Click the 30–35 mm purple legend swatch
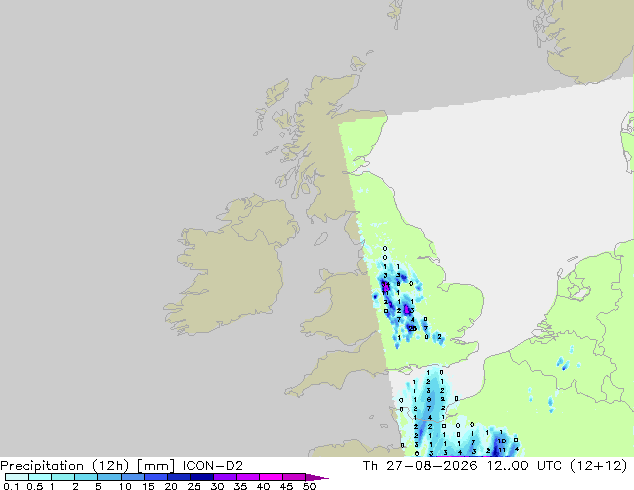The width and height of the screenshot is (634, 490). point(224,477)
